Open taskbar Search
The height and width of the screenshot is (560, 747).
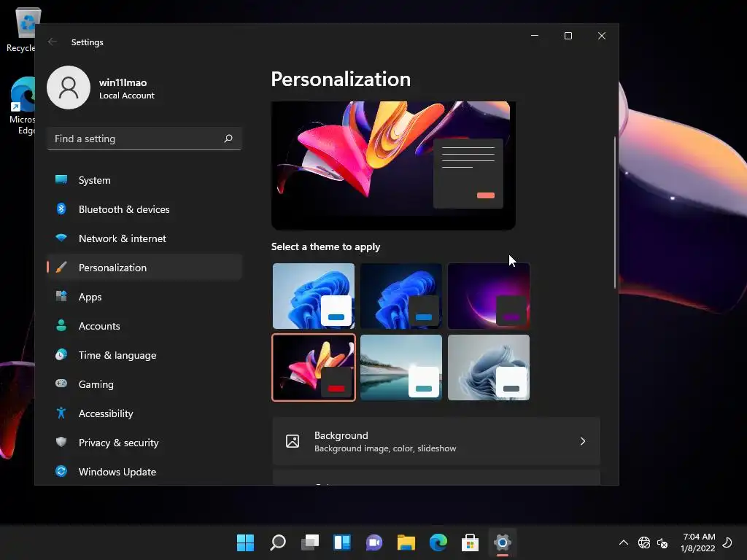[x=278, y=542]
